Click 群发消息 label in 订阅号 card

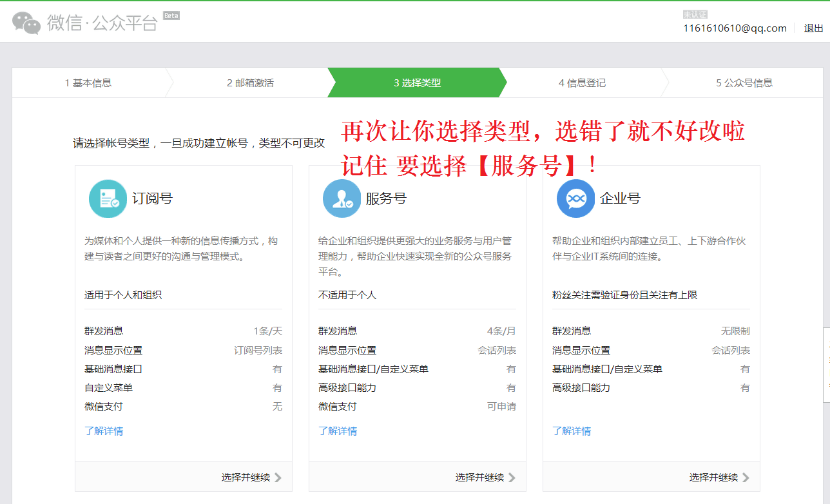point(104,331)
